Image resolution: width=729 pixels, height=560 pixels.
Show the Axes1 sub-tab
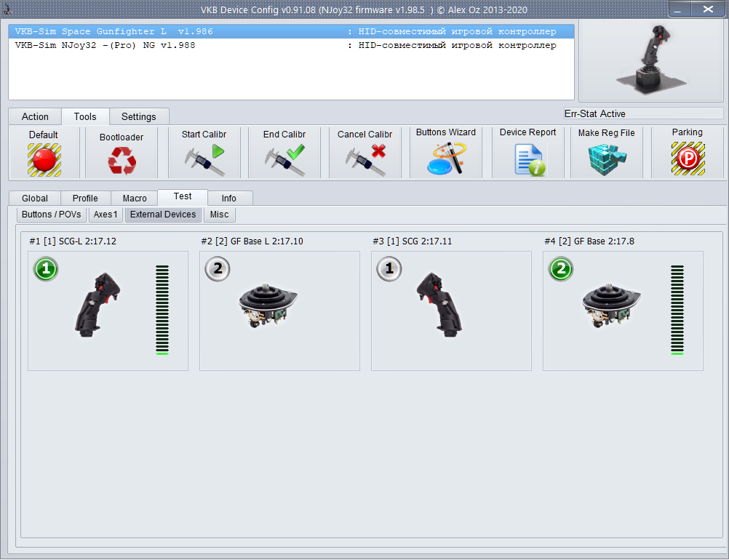(105, 215)
